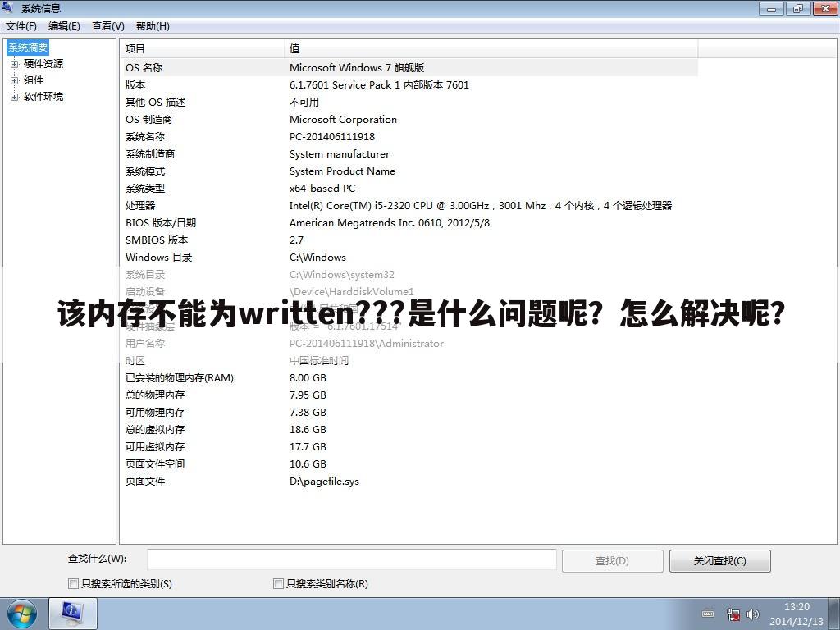840x630 pixels.
Task: Select the 硬件资源 tree item label
Action: click(x=43, y=64)
